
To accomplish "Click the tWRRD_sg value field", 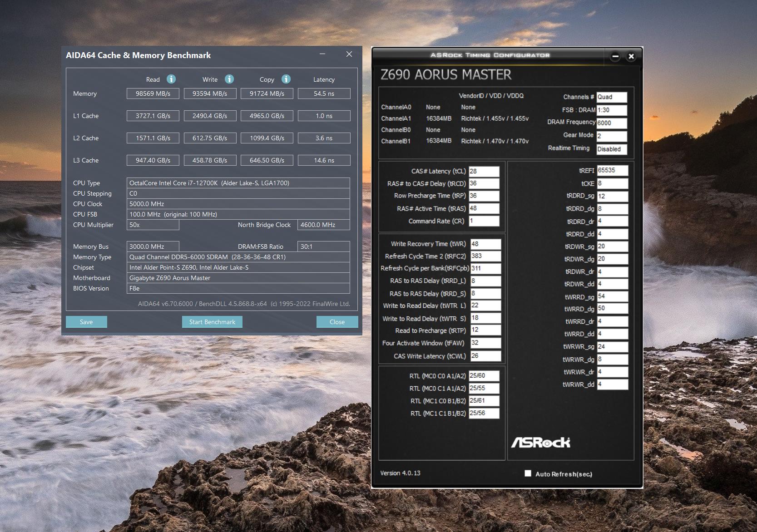I will click(x=612, y=297).
